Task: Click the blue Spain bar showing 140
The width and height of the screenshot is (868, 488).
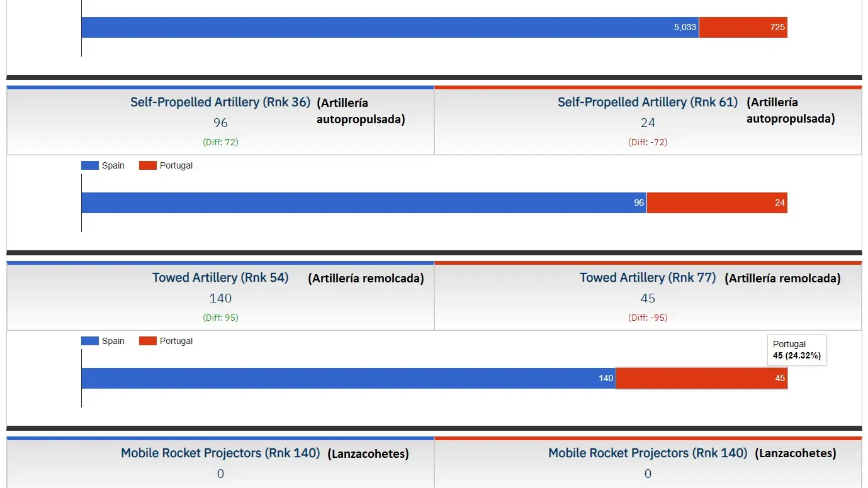Action: (348, 379)
